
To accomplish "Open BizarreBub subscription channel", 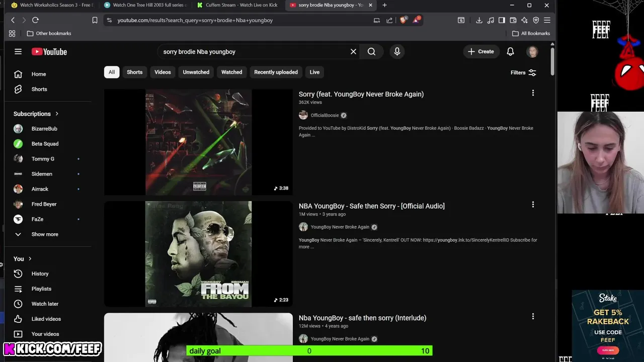I will 44,129.
